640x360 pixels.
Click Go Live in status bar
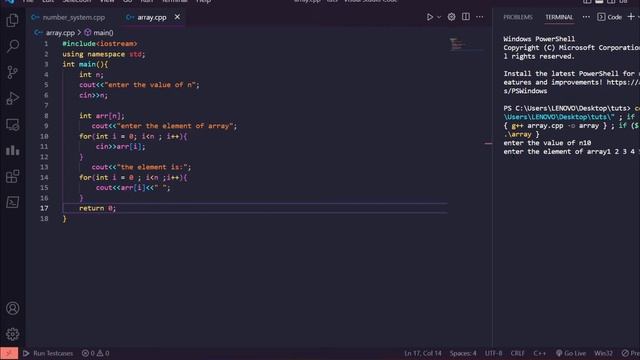pos(571,353)
